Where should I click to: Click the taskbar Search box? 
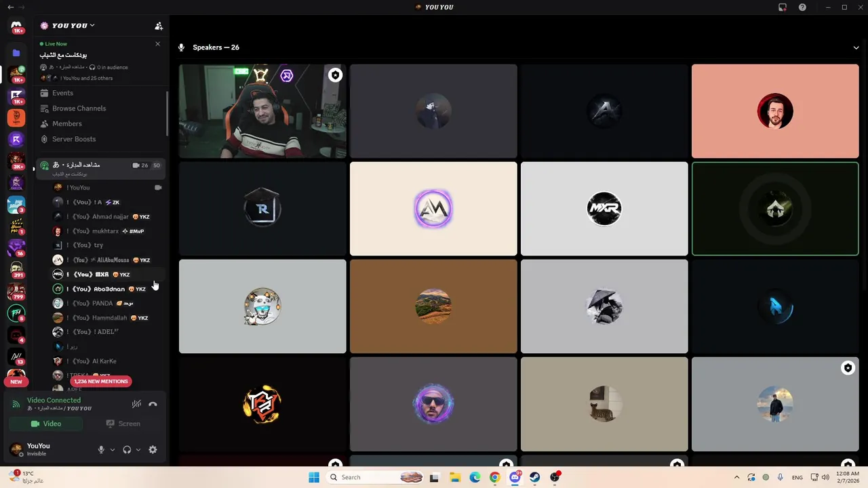pyautogui.click(x=375, y=477)
